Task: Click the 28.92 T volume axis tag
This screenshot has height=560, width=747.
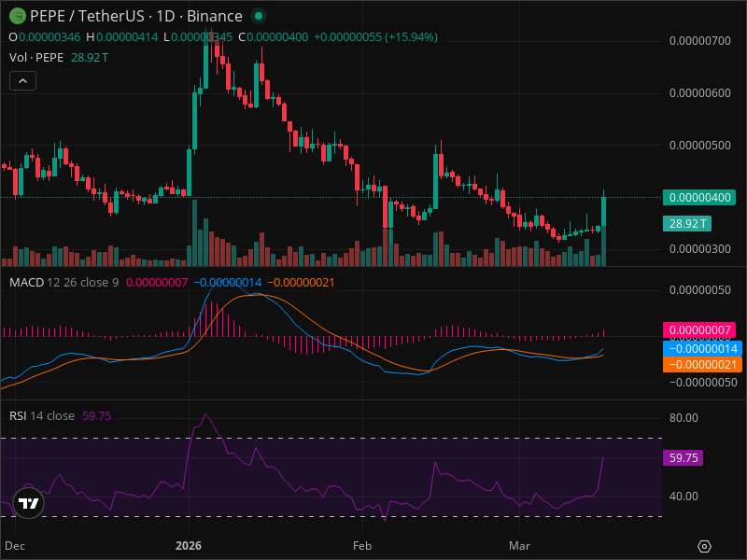Action: coord(687,223)
